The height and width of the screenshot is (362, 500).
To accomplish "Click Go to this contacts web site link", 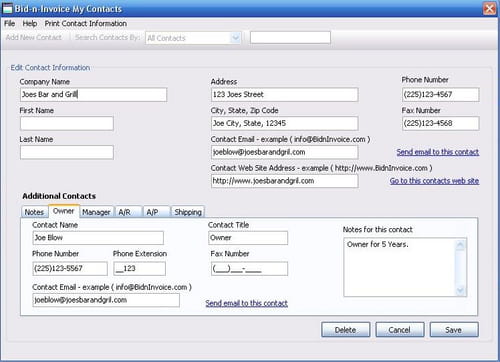I will [434, 181].
